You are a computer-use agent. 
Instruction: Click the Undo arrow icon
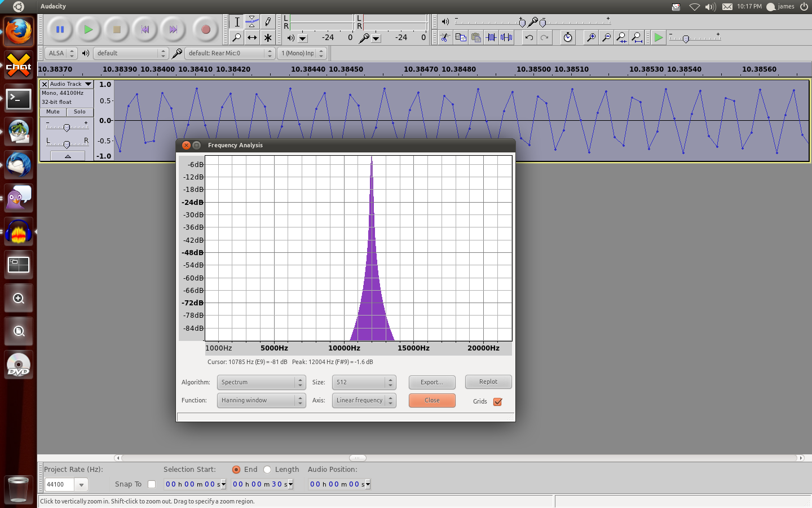[529, 38]
